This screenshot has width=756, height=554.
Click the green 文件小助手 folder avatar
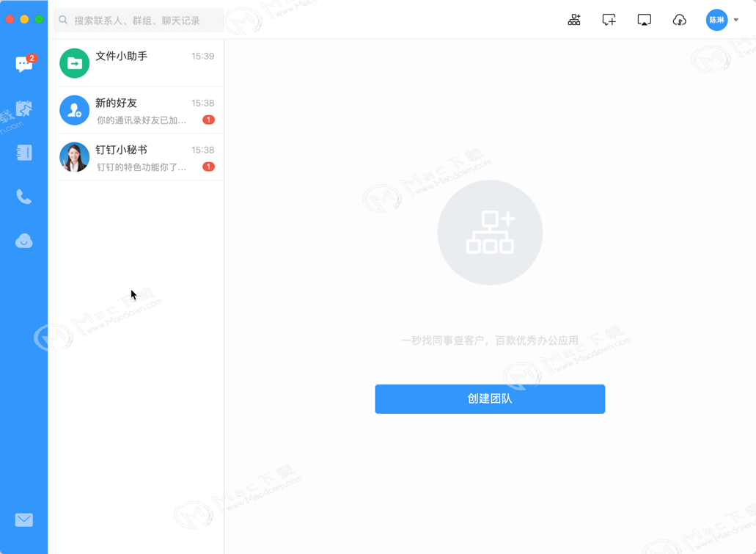click(x=74, y=63)
